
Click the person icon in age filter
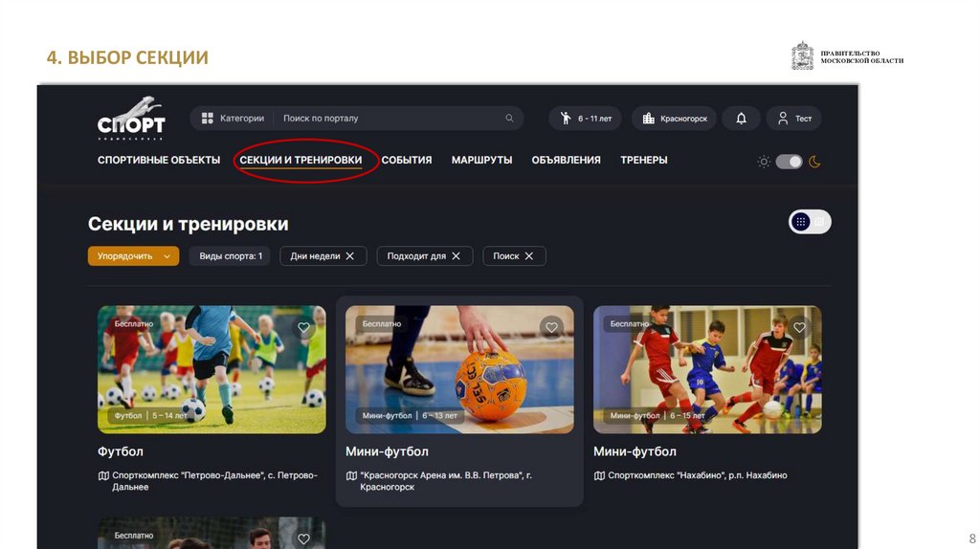coord(566,118)
